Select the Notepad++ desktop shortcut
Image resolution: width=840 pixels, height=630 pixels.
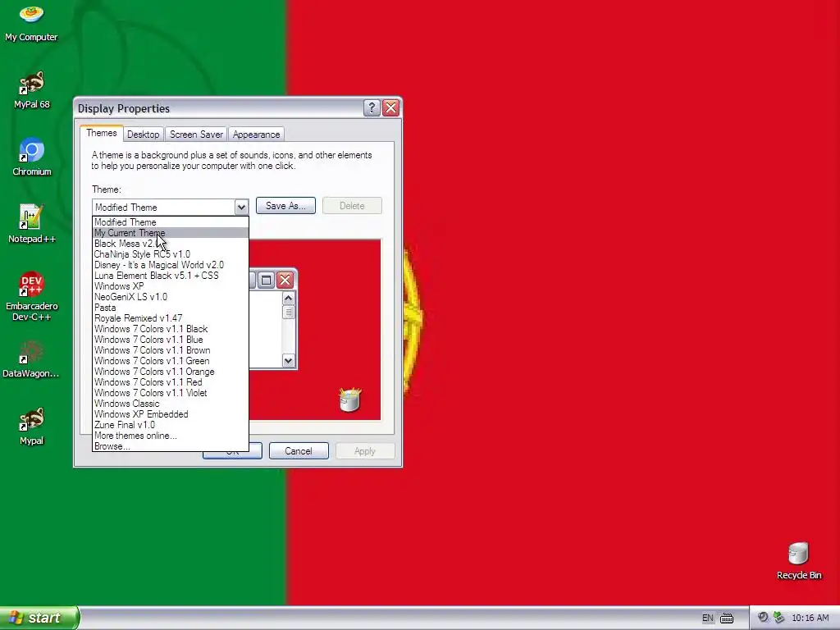pyautogui.click(x=32, y=225)
